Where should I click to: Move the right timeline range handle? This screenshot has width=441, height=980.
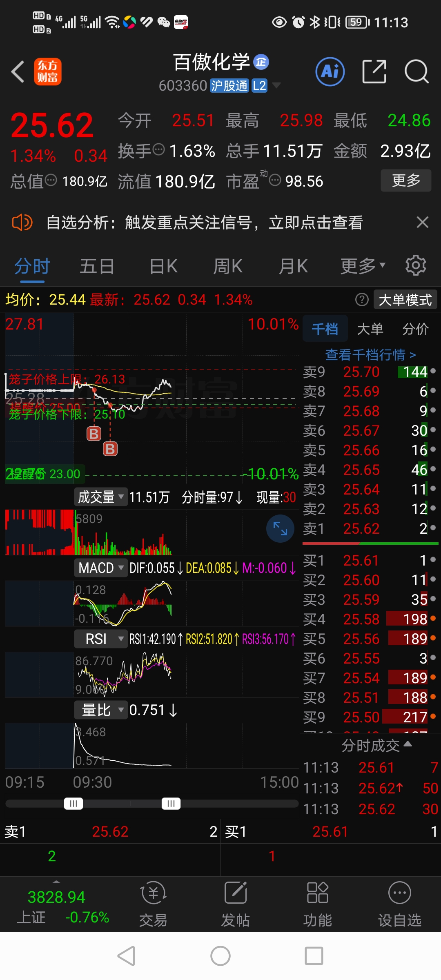[171, 804]
